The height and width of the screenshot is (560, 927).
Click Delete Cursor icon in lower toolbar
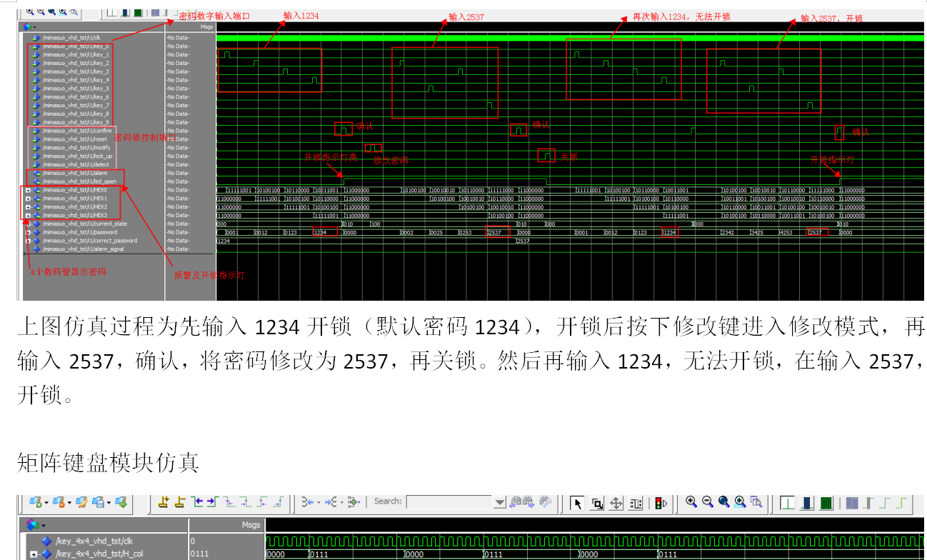coord(180,502)
